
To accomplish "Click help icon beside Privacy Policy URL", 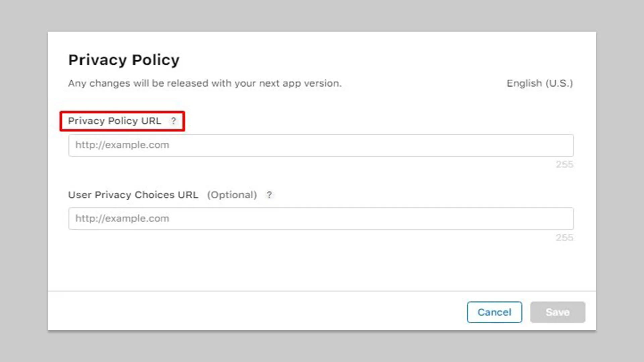I will [x=173, y=121].
